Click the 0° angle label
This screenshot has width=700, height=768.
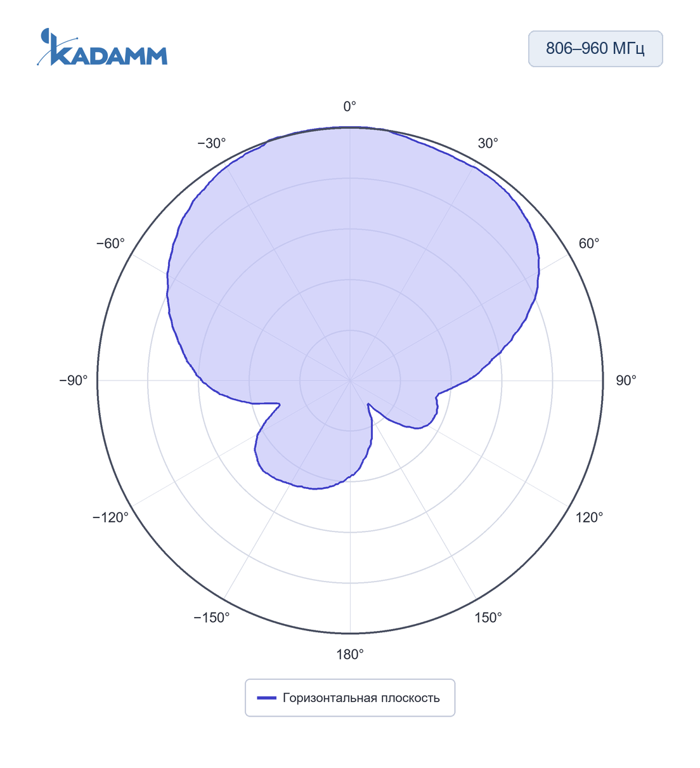coord(350,107)
